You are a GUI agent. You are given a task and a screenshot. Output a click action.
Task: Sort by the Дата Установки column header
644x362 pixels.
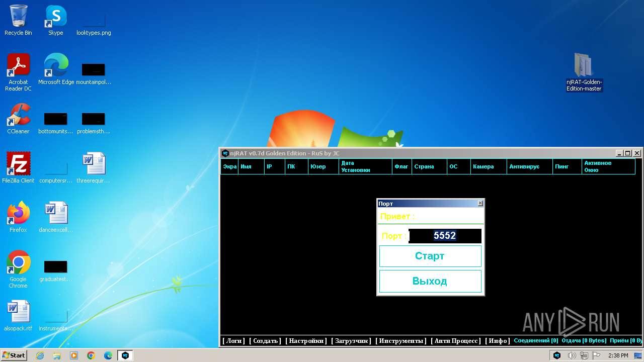pyautogui.click(x=365, y=166)
